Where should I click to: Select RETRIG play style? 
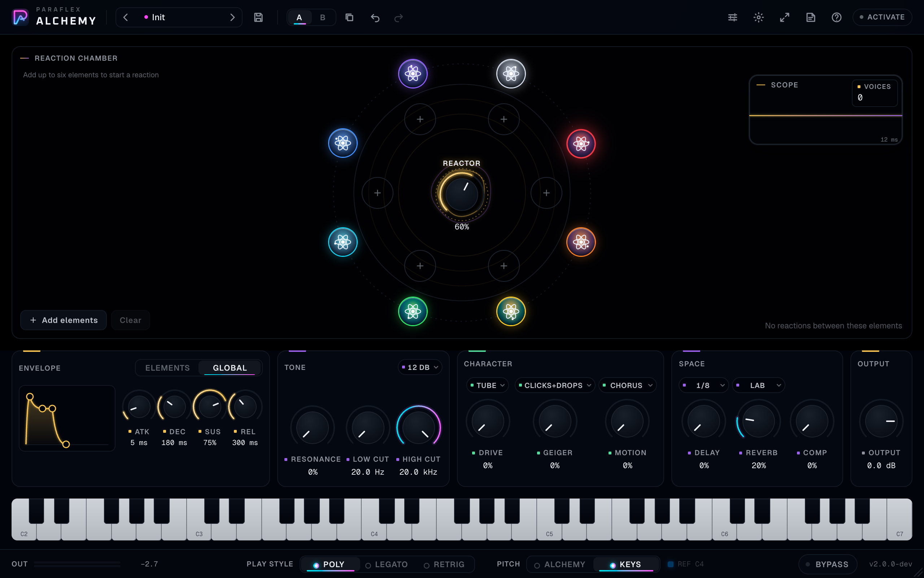[444, 564]
